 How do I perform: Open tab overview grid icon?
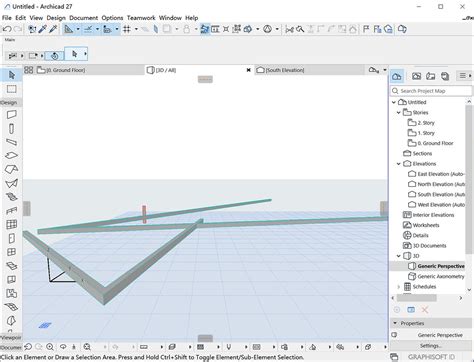(29, 70)
